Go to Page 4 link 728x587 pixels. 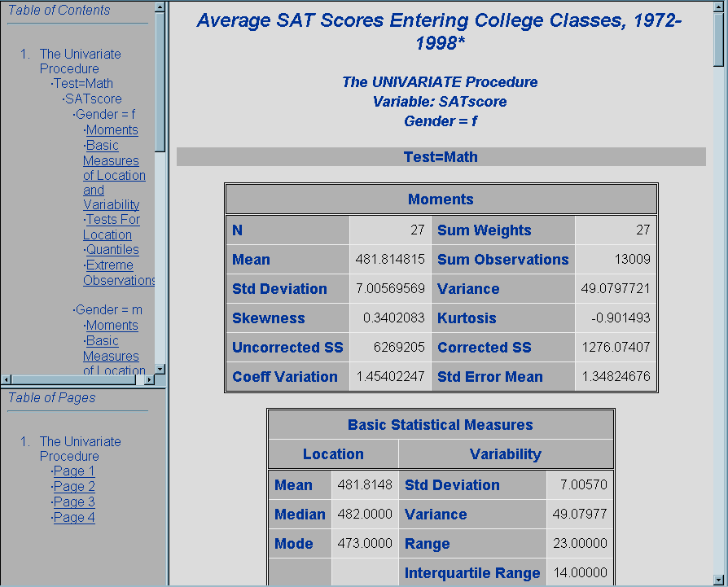pyautogui.click(x=74, y=518)
